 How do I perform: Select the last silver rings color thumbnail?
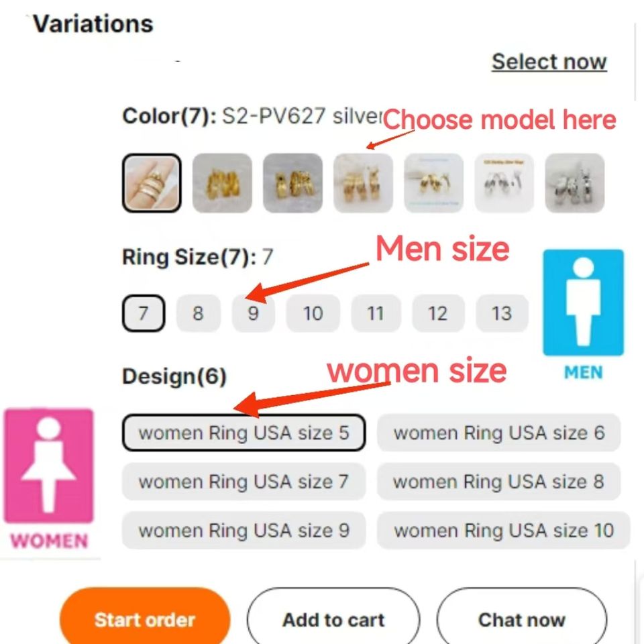(x=575, y=183)
